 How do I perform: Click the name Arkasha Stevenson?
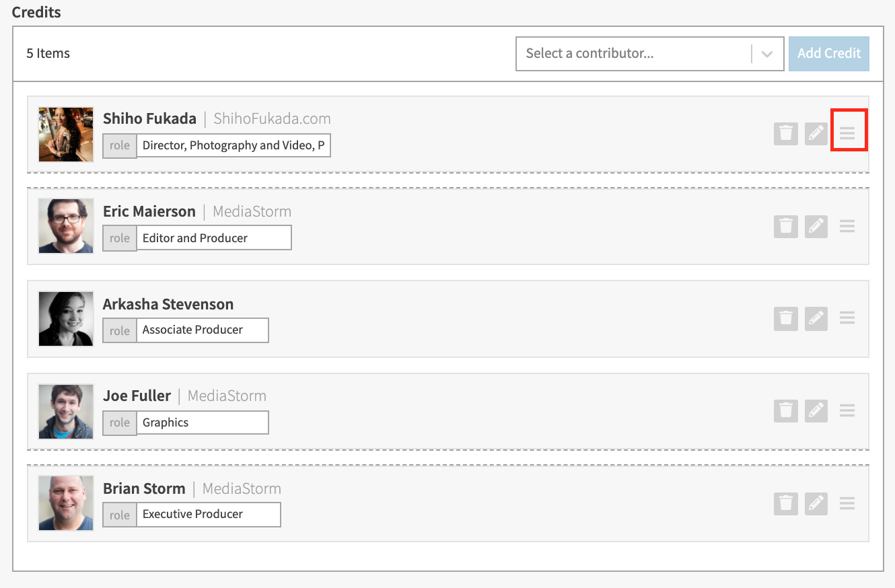[x=168, y=304]
